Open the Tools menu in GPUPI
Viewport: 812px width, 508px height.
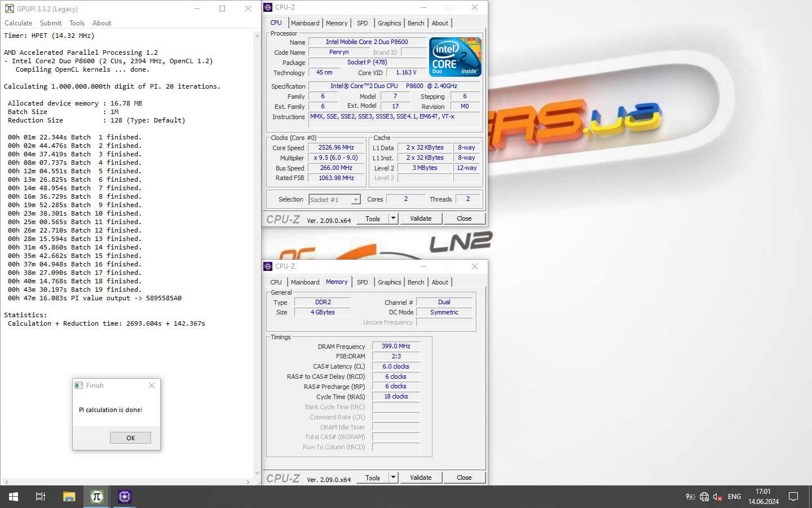77,23
